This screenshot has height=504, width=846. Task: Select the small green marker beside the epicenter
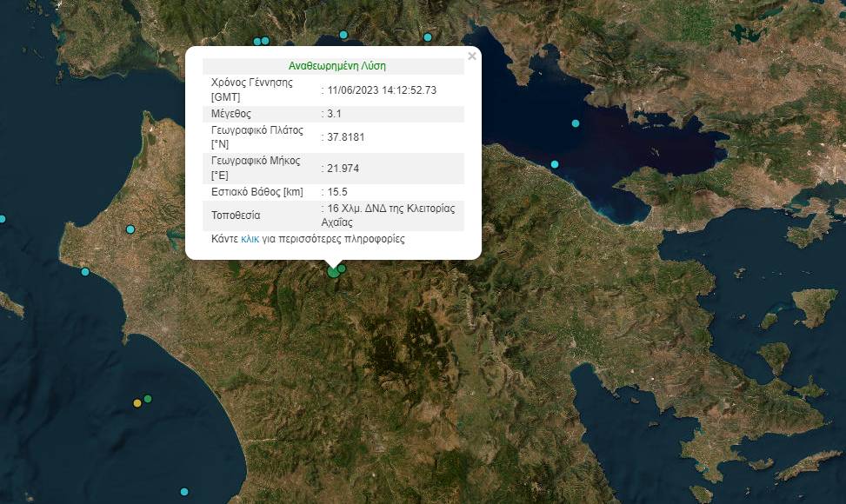coord(343,269)
